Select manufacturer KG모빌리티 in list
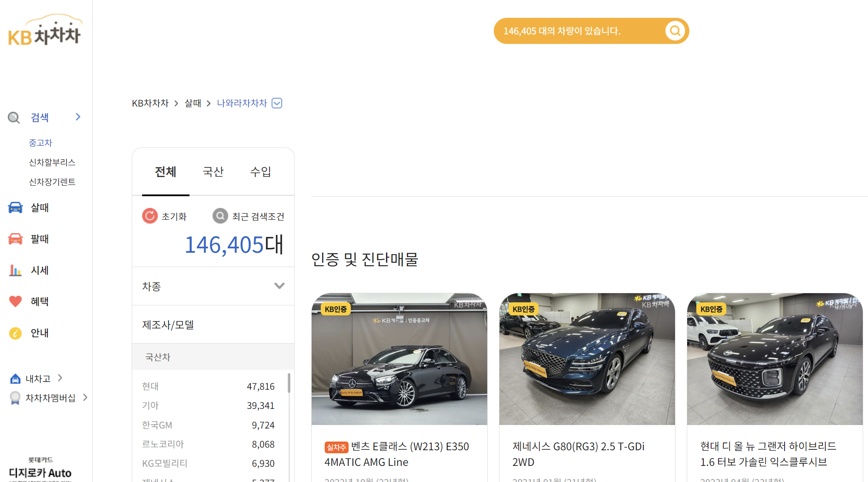The image size is (868, 482). tap(165, 463)
